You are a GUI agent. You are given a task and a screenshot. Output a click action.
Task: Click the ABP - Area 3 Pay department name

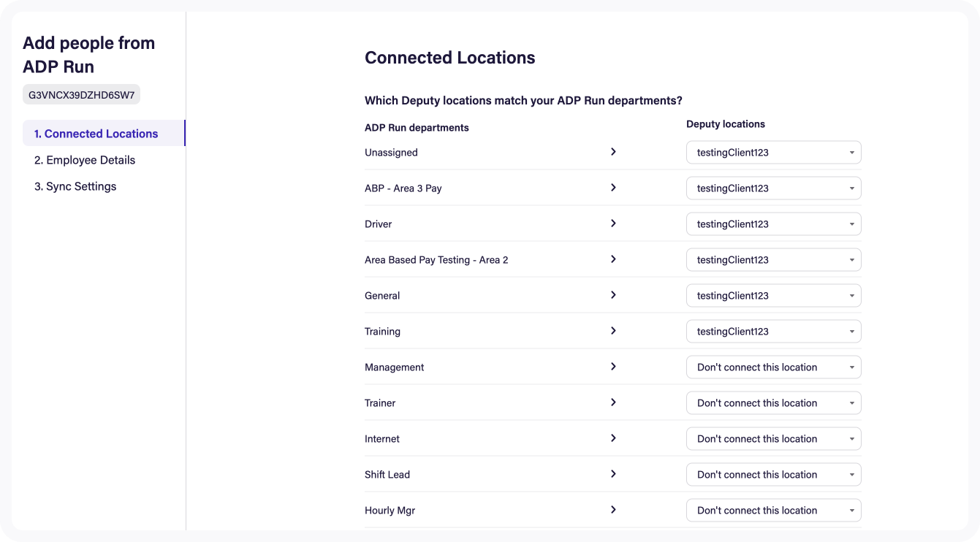(403, 188)
